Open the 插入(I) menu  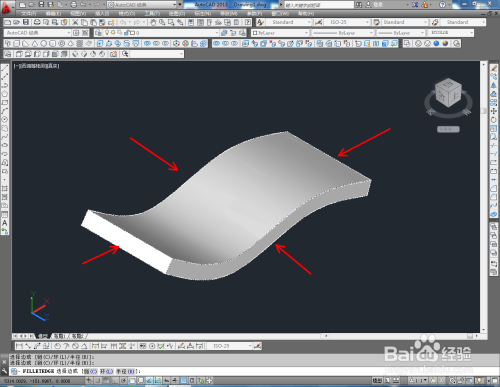[x=102, y=14]
